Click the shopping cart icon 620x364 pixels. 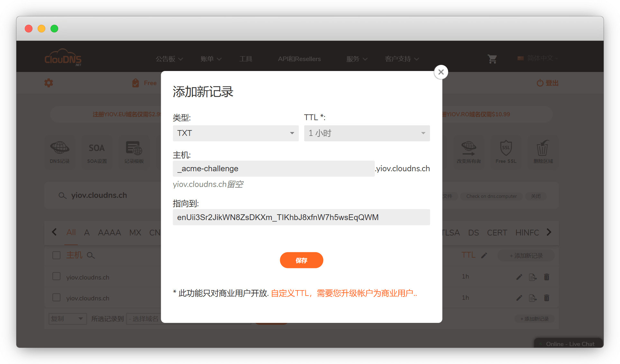[x=492, y=59]
